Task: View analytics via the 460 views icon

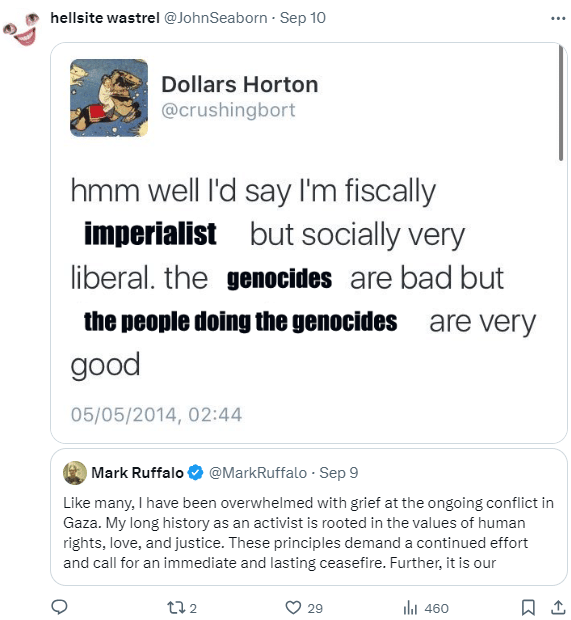Action: (410, 608)
